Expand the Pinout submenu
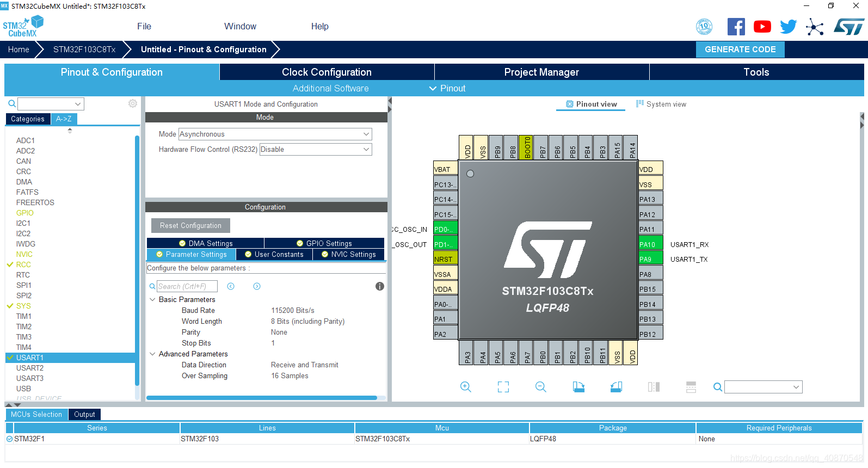This screenshot has height=468, width=868. (447, 88)
